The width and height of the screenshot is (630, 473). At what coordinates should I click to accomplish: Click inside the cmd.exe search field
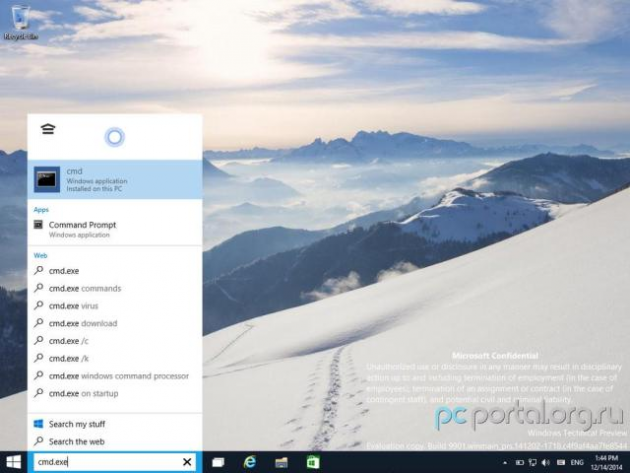pyautogui.click(x=100, y=462)
